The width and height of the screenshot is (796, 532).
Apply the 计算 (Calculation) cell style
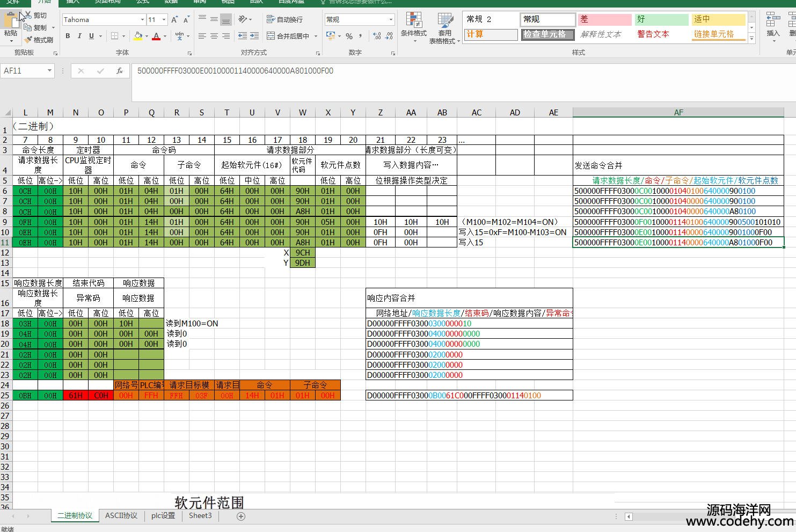point(491,34)
